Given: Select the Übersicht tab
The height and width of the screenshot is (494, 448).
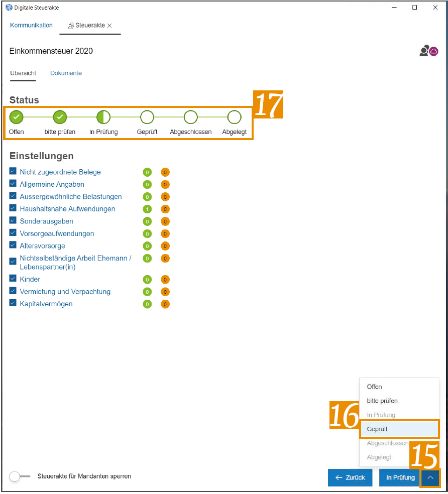Looking at the screenshot, I should pos(23,73).
